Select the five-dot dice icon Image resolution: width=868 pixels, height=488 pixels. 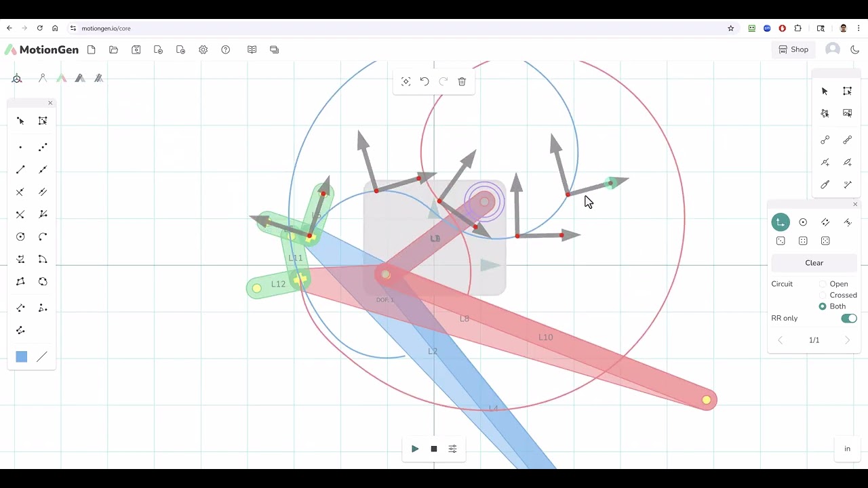pos(825,241)
